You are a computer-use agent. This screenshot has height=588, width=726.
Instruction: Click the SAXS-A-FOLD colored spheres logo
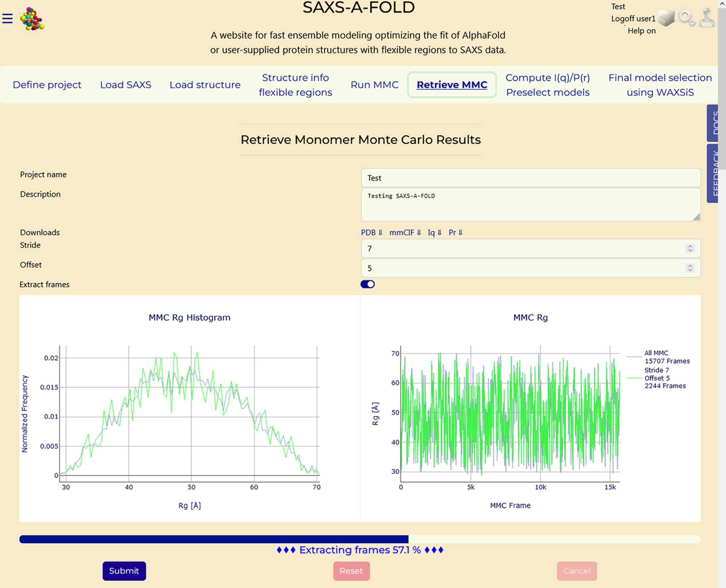tap(32, 19)
